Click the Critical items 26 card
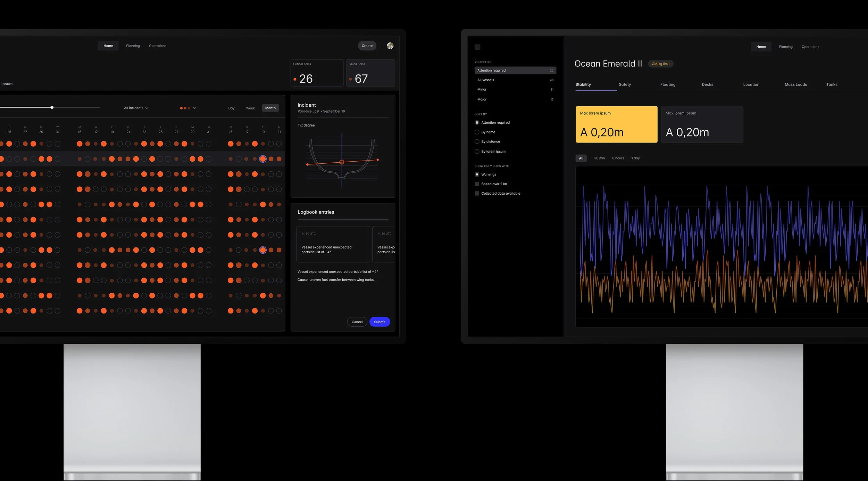The width and height of the screenshot is (868, 481). (x=317, y=73)
